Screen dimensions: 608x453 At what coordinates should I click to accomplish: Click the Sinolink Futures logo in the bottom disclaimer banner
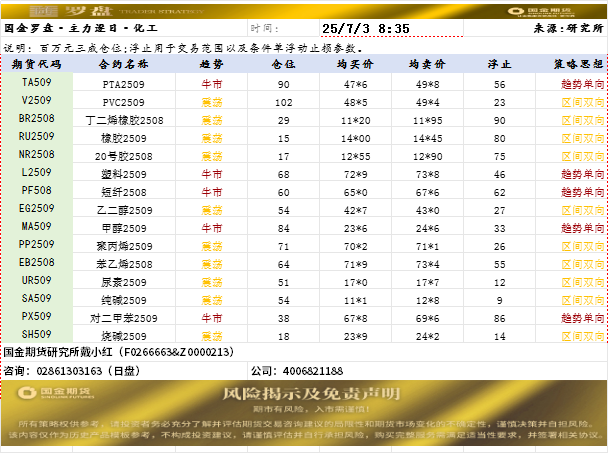[55, 392]
